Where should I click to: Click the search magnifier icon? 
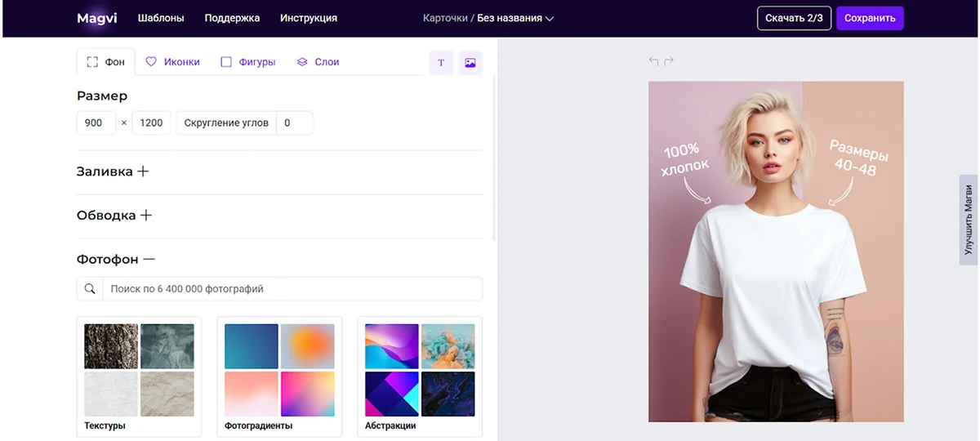click(90, 289)
